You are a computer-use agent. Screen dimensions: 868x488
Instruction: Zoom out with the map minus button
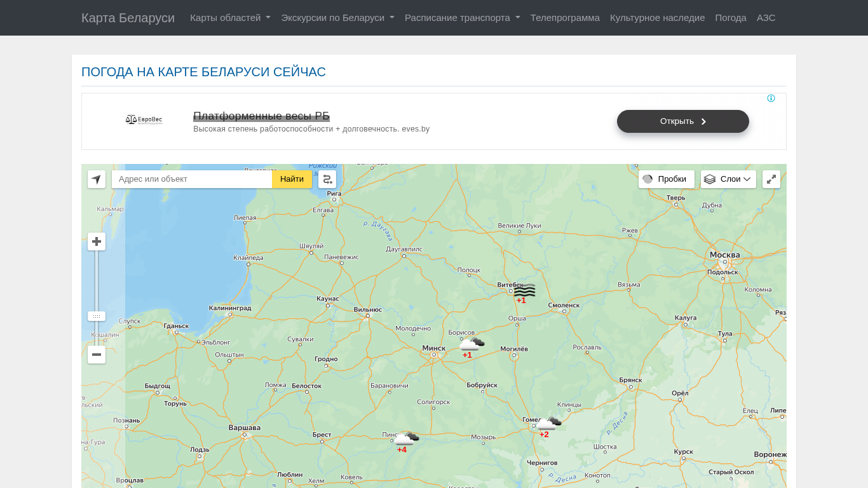pyautogui.click(x=97, y=355)
